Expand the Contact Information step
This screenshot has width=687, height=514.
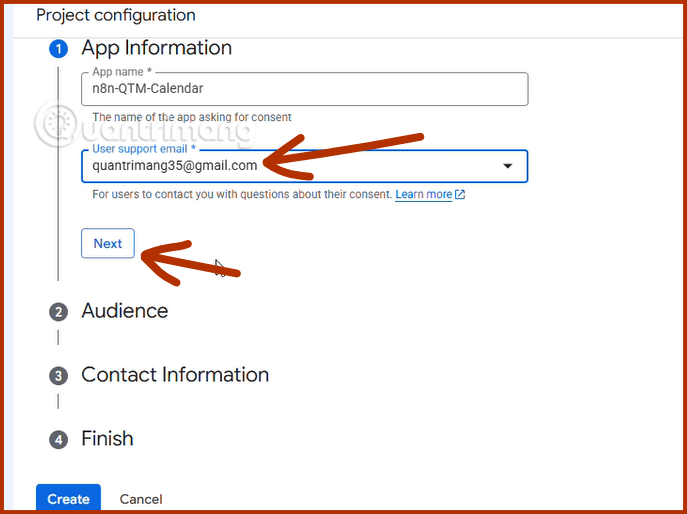pos(175,375)
